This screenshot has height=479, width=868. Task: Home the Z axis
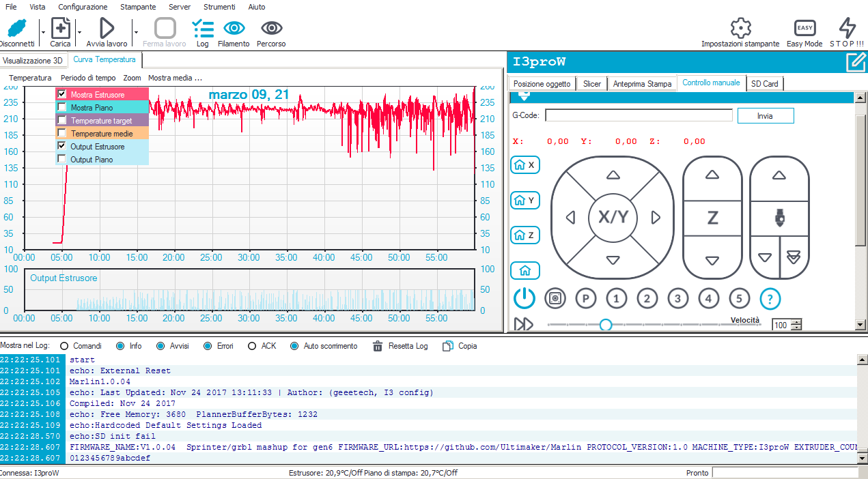click(525, 235)
